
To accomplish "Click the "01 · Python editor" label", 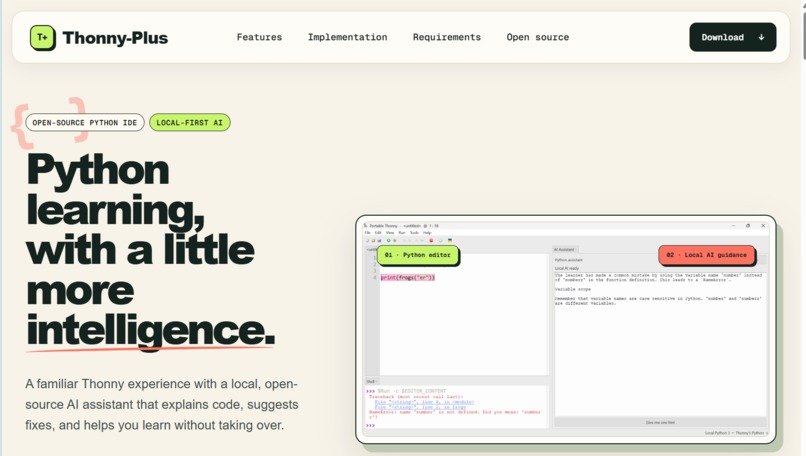I will click(417, 255).
